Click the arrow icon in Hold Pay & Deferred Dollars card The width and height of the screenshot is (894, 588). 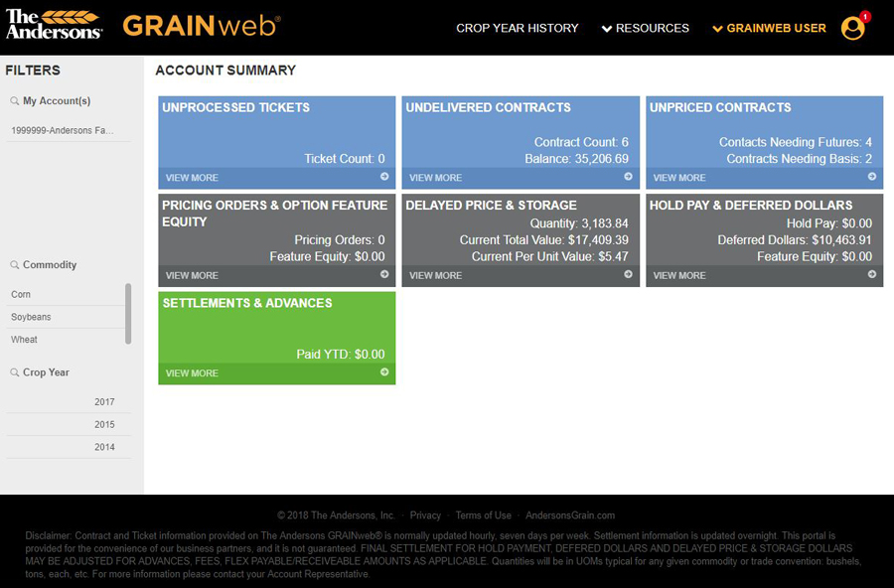pyautogui.click(x=872, y=274)
